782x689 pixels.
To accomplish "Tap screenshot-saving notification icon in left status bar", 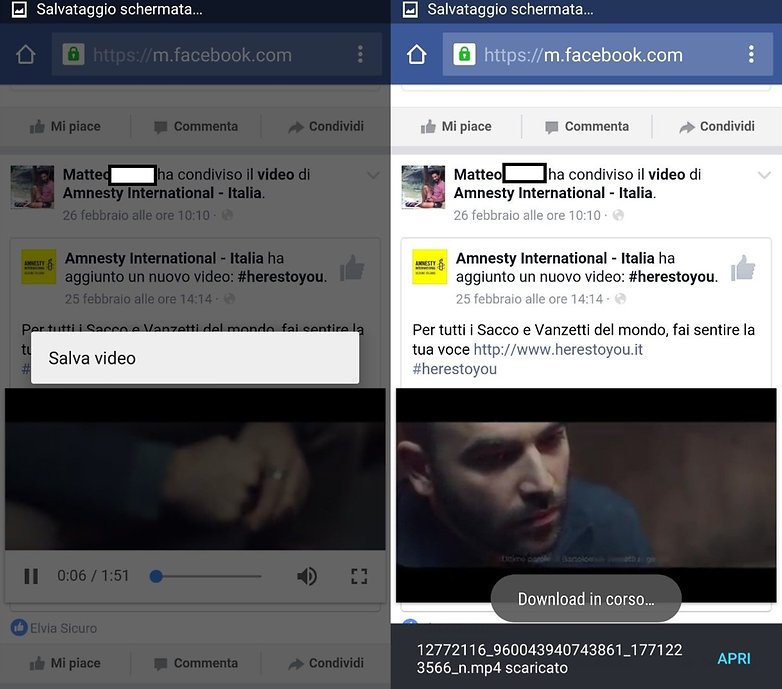I will (19, 9).
